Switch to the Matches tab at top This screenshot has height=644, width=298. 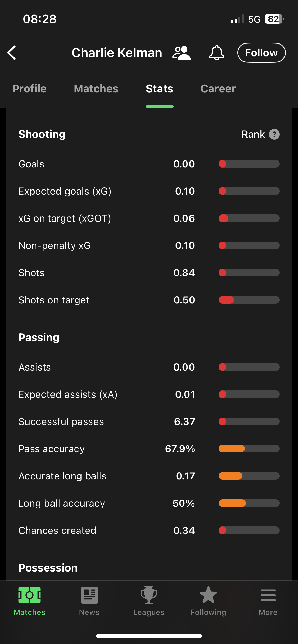click(96, 89)
